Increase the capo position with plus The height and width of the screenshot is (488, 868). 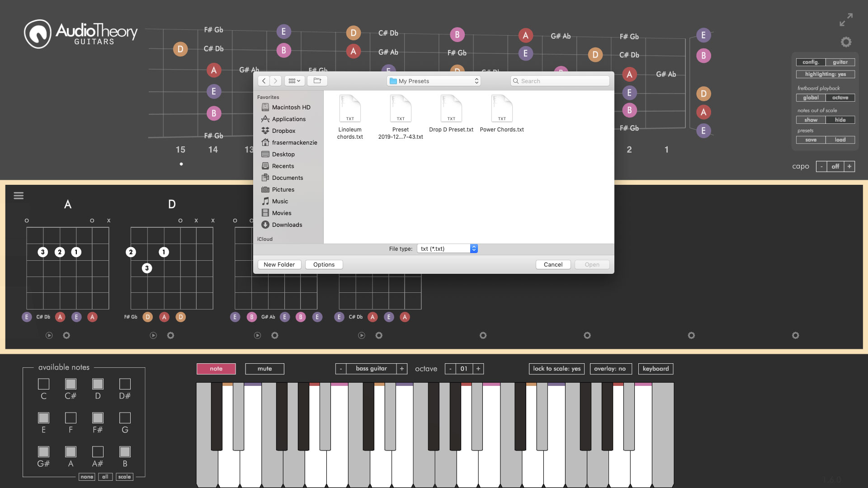click(x=849, y=166)
